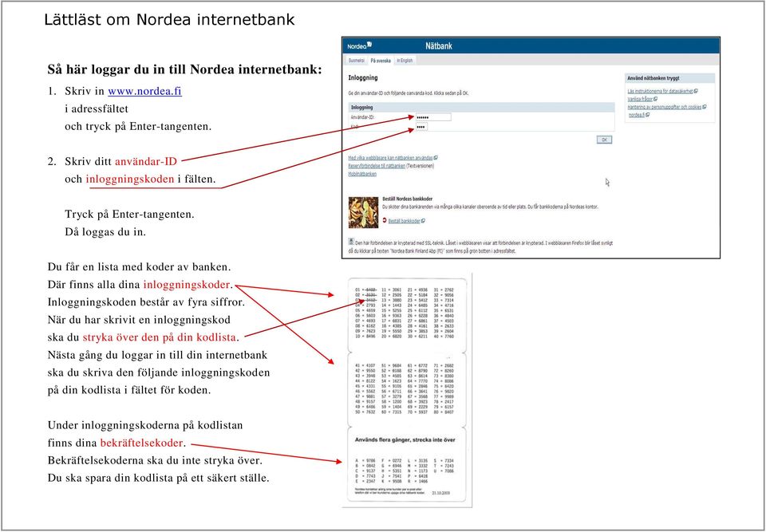Viewport: 766px width, 532px height.
Task: Click the lock icon beside the SSL notice
Action: tap(351, 242)
